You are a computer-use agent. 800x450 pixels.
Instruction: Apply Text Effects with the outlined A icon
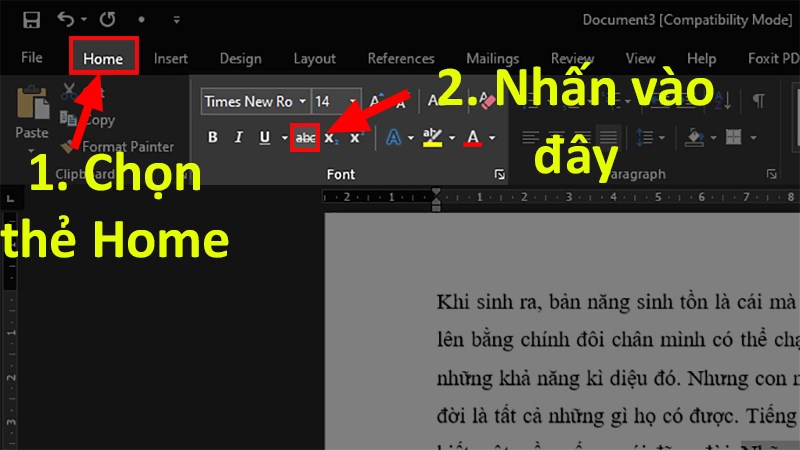[393, 137]
